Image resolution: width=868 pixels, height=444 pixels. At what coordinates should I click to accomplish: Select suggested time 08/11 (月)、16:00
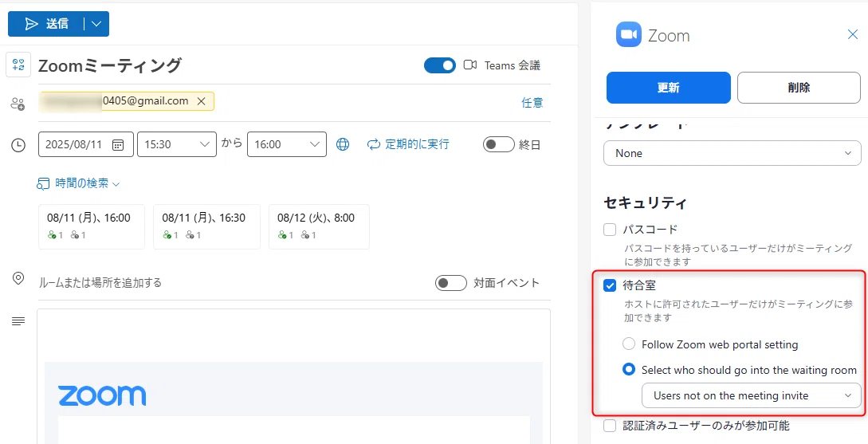[92, 227]
